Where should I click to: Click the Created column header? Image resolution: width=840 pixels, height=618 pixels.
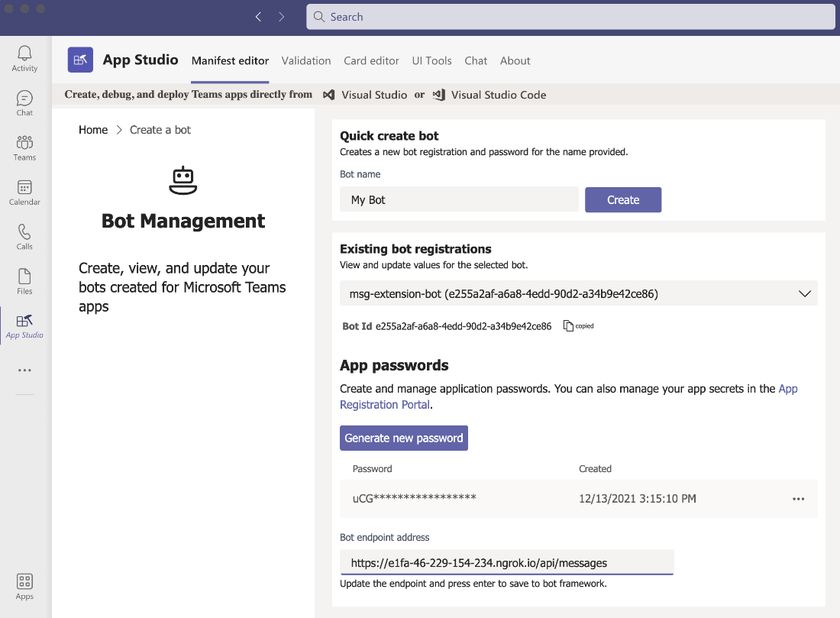(595, 469)
